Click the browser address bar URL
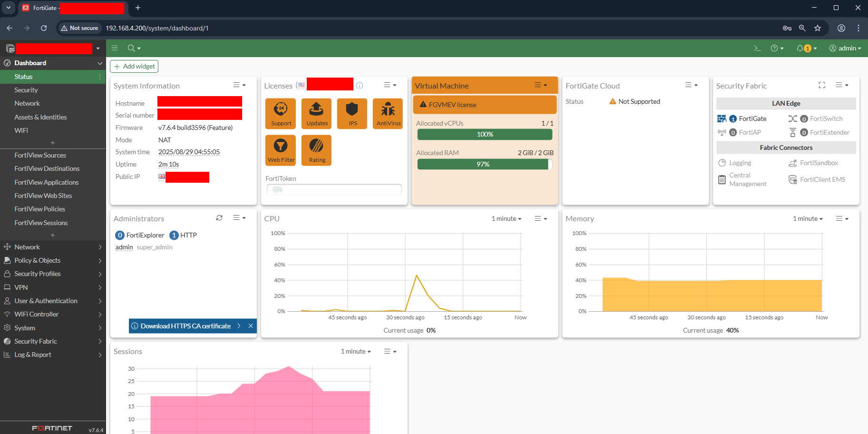The image size is (868, 434). [x=157, y=28]
